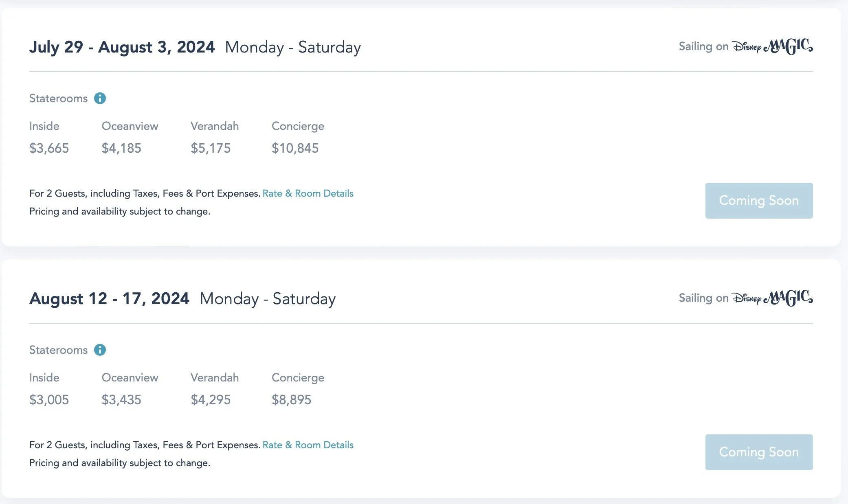Select the $4,185 Oceanview stateroom price
This screenshot has height=504, width=848.
tap(121, 148)
